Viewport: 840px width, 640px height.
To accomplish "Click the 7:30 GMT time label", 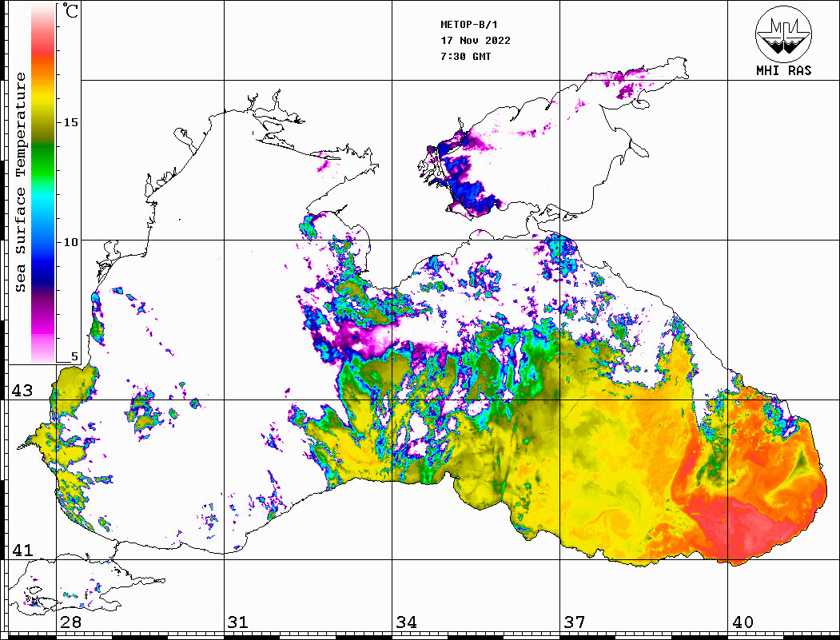I will [465, 56].
